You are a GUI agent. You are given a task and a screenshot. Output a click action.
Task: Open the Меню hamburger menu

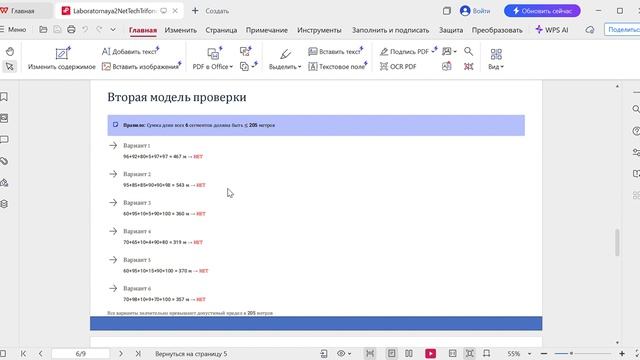(13, 29)
